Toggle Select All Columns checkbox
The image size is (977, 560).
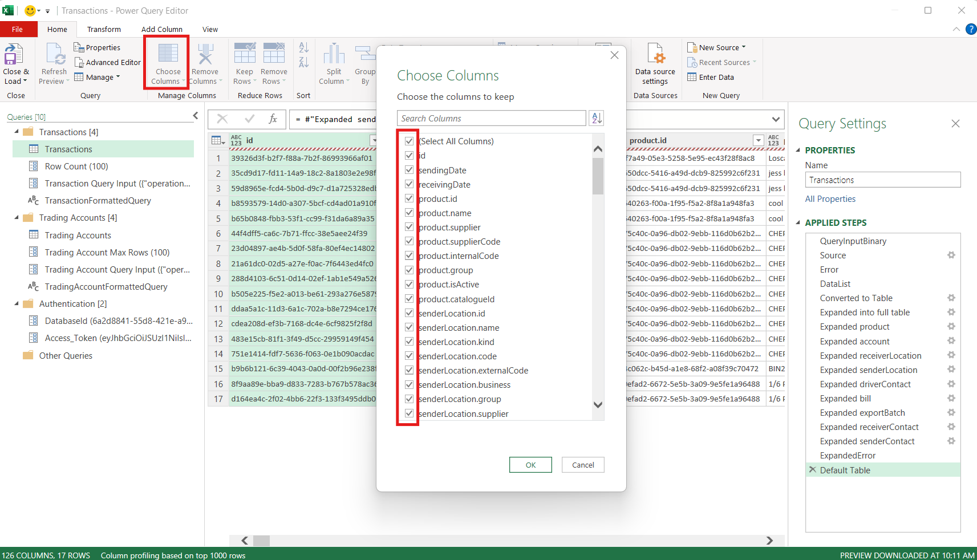[x=409, y=141]
